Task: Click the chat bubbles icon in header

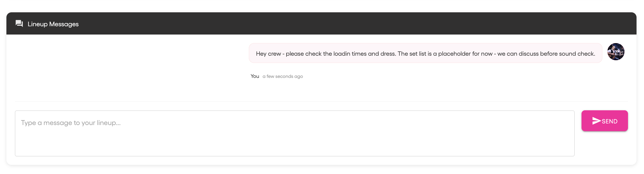Action: point(19,24)
